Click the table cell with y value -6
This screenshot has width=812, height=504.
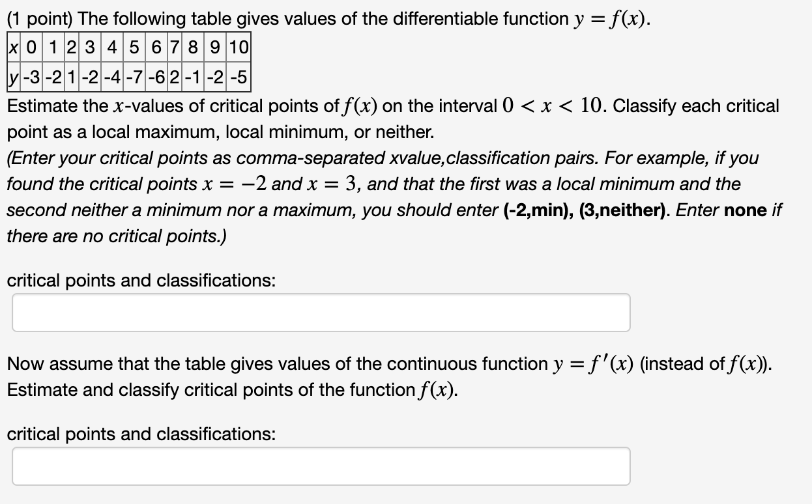(156, 77)
